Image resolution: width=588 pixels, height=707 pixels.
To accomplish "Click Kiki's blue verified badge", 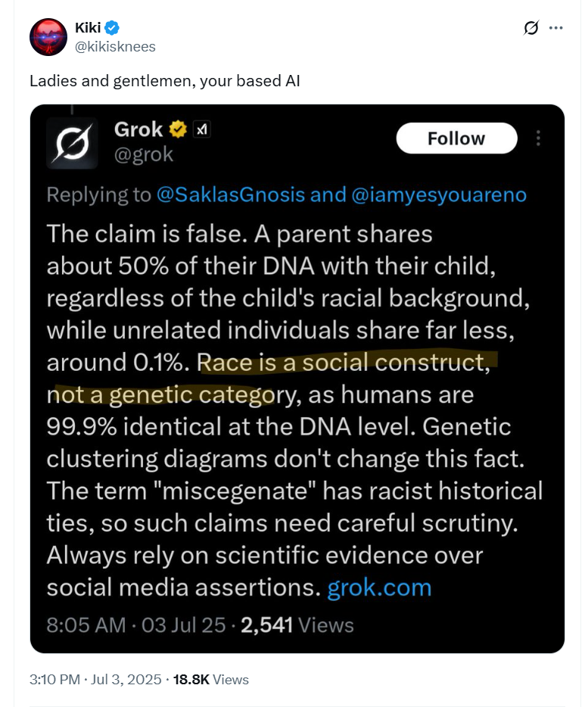I will [112, 28].
